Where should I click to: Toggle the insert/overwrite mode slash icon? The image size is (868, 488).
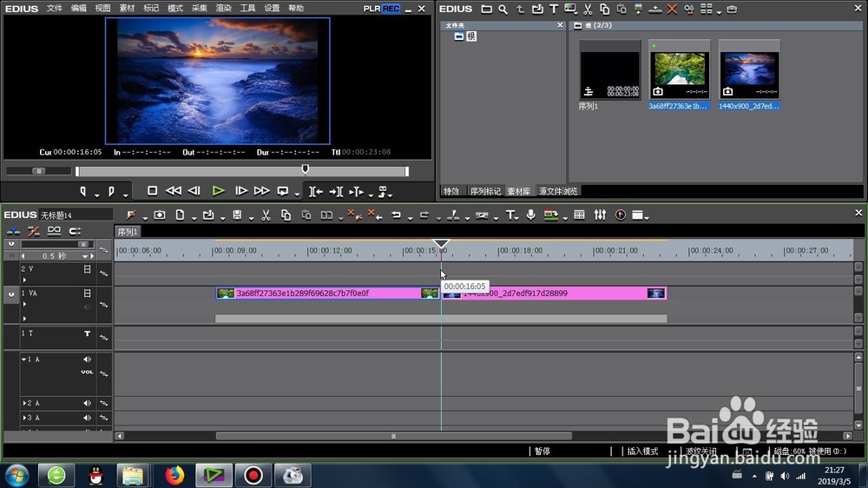(34, 231)
